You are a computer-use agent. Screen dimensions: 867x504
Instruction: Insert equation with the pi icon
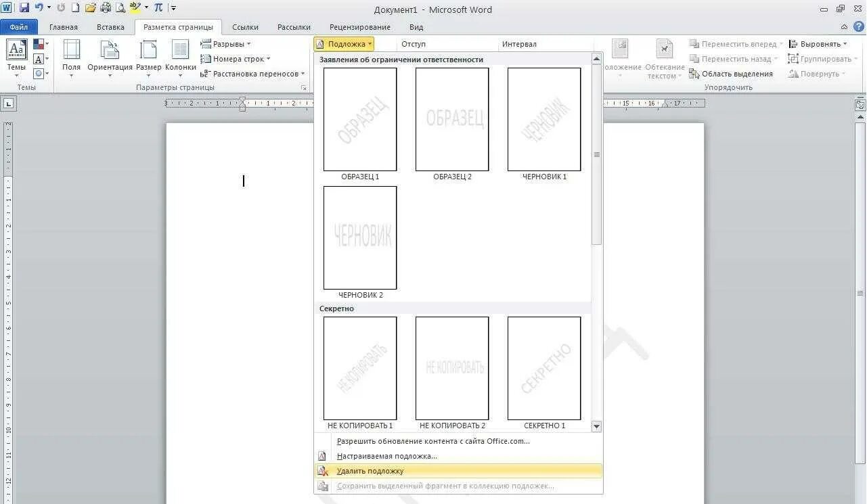pos(158,8)
